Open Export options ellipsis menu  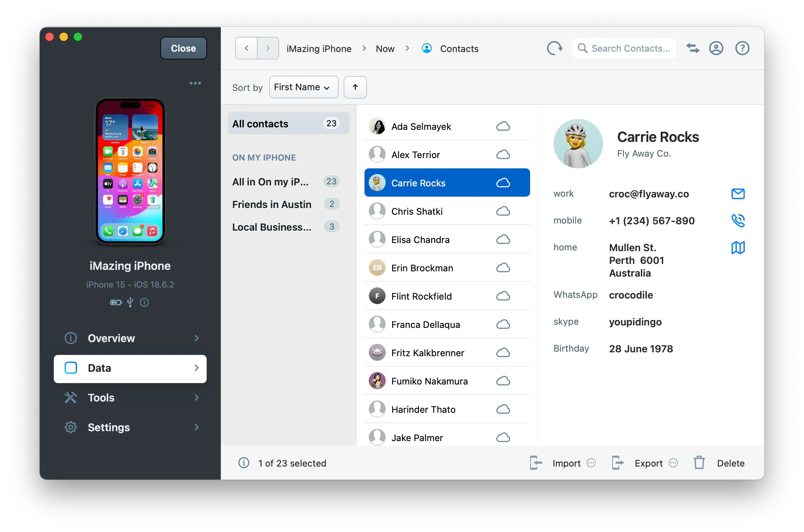673,463
